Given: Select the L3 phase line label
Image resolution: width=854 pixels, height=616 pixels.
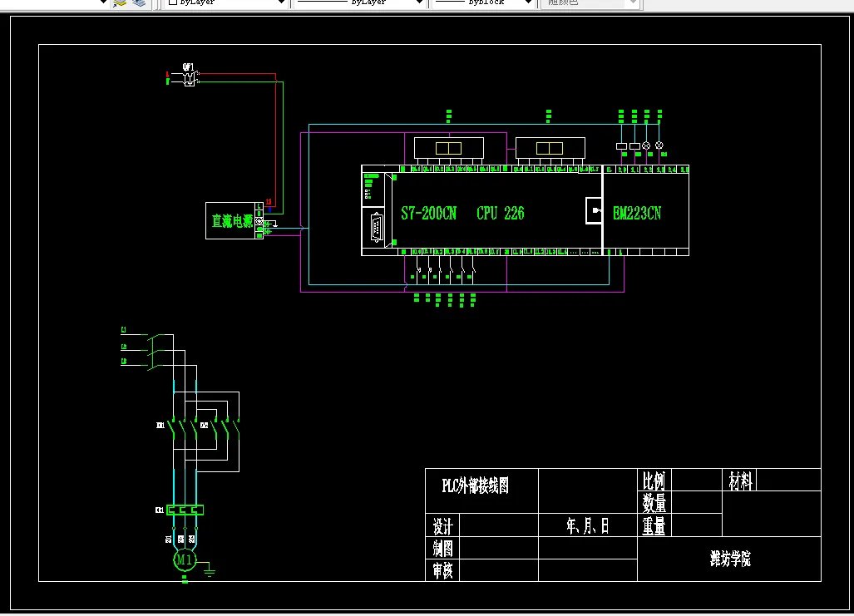Looking at the screenshot, I should (124, 361).
